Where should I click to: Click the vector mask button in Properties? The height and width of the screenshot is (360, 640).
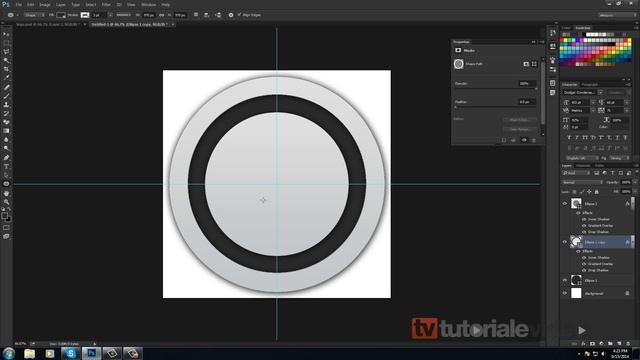tap(534, 64)
